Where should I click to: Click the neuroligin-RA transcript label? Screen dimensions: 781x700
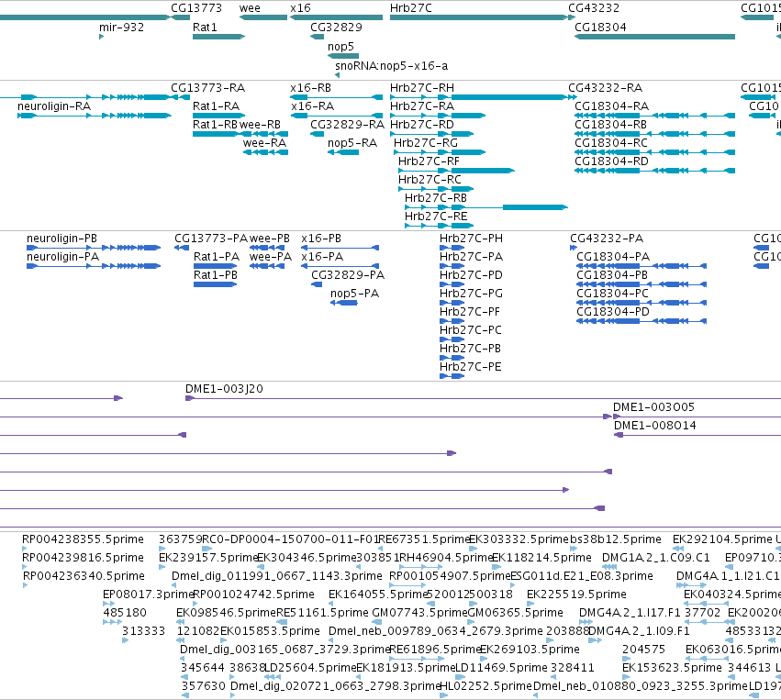coord(54,106)
